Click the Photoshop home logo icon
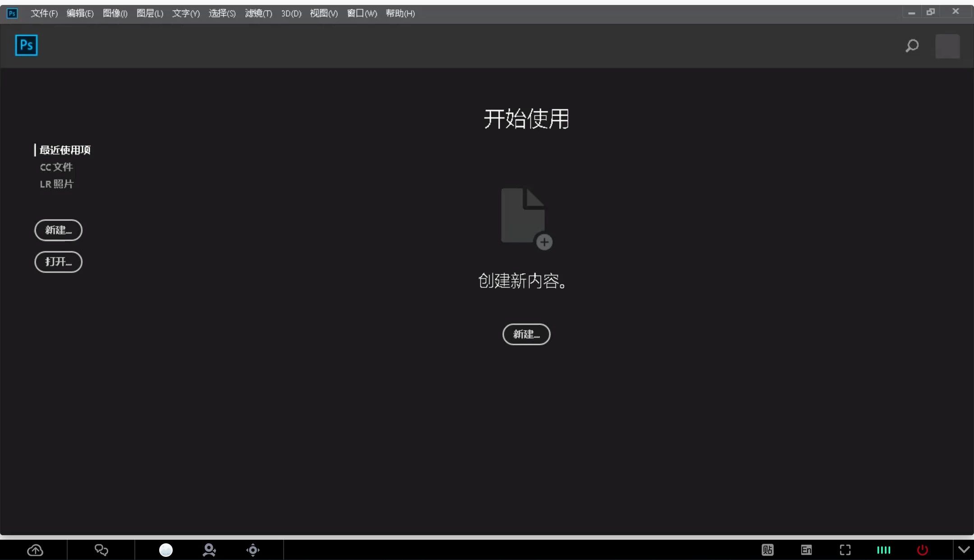974x560 pixels. coord(26,45)
